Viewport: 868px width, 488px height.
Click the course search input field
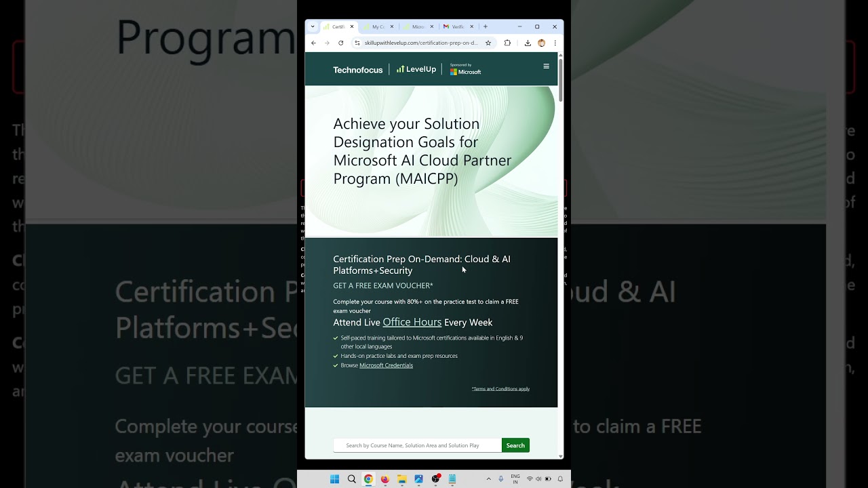pos(417,445)
